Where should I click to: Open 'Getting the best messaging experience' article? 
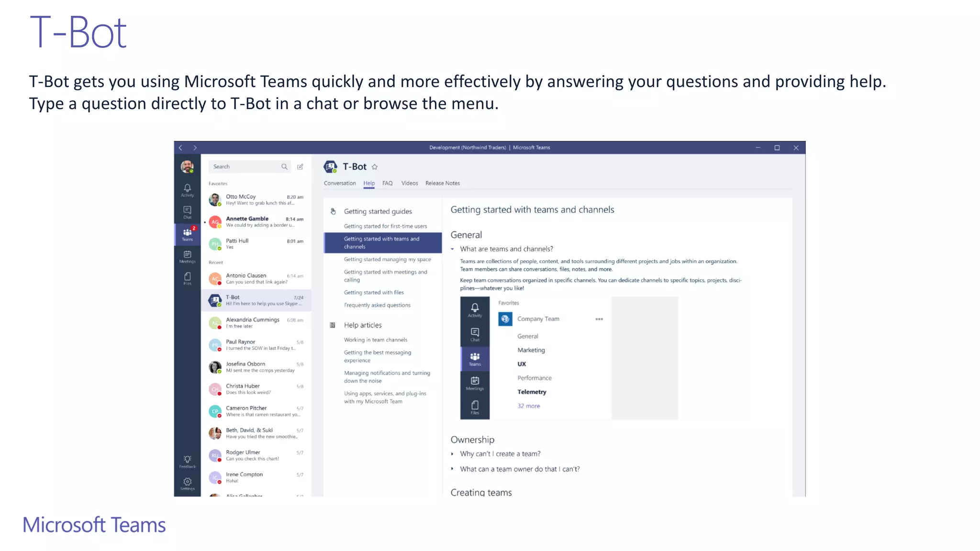coord(378,356)
